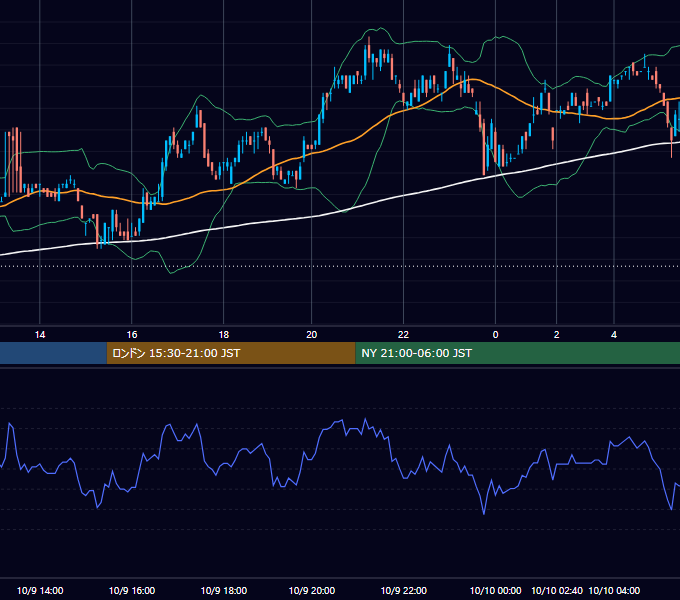Click the hour label 4 on time axis
Screen dimensions: 680x600
[x=614, y=335]
